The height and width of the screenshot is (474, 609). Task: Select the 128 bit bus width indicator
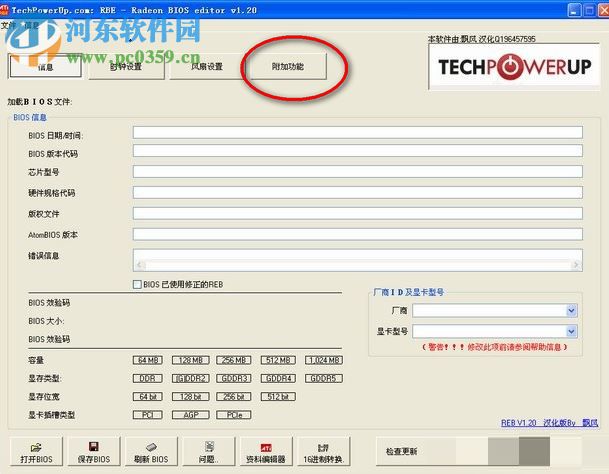point(191,397)
